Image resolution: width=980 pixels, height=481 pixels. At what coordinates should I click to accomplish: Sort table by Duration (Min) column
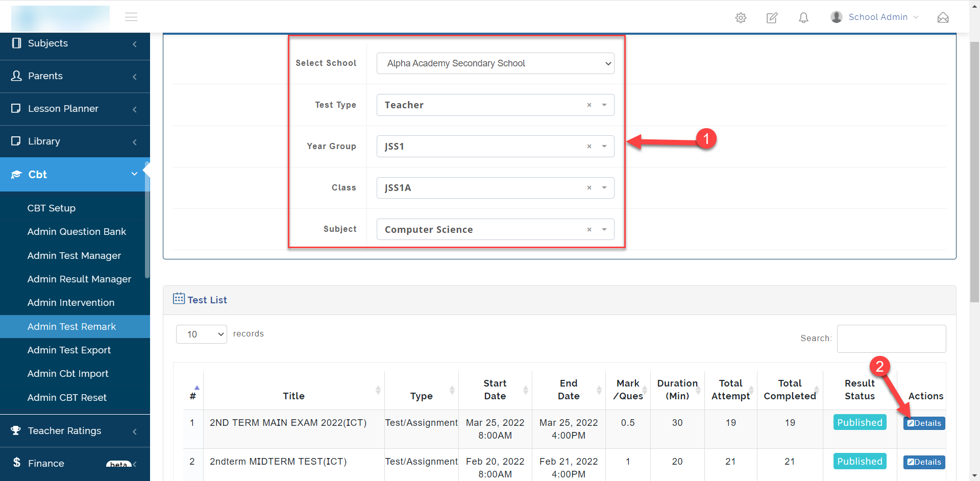[x=698, y=390]
